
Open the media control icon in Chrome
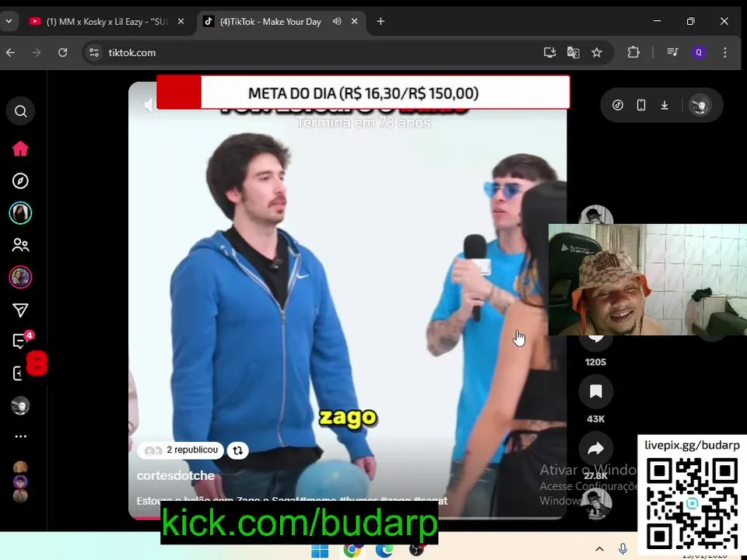[672, 52]
